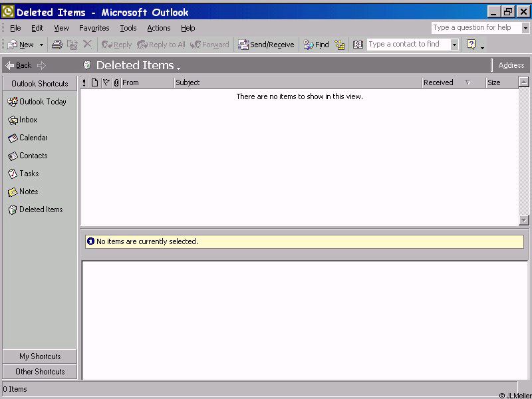Image resolution: width=532 pixels, height=399 pixels.
Task: Open the Find tool
Action: point(316,45)
